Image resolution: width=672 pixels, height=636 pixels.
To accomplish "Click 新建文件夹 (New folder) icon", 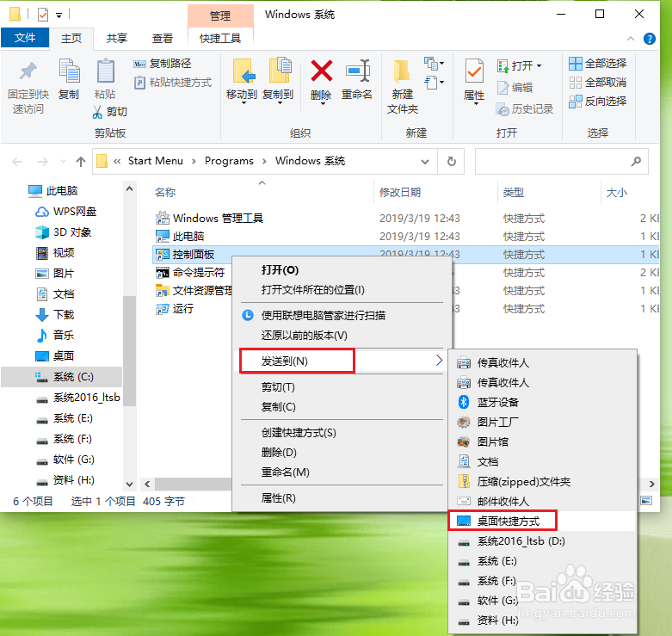I will coord(403,71).
